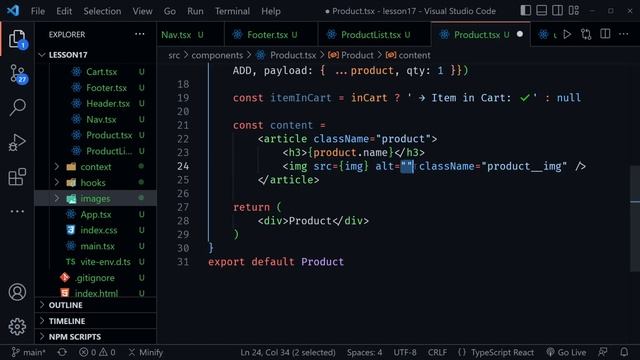Open the View menu

pos(142,11)
